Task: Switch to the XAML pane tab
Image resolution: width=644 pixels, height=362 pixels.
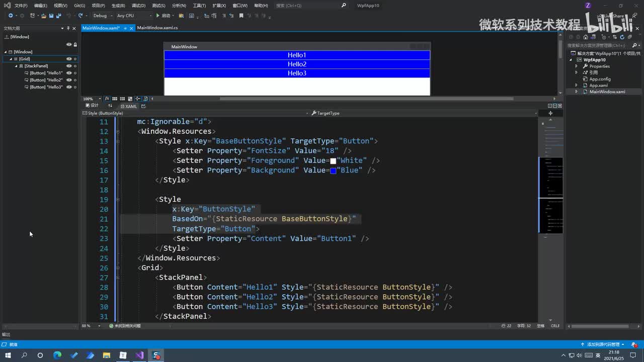Action: point(129,106)
